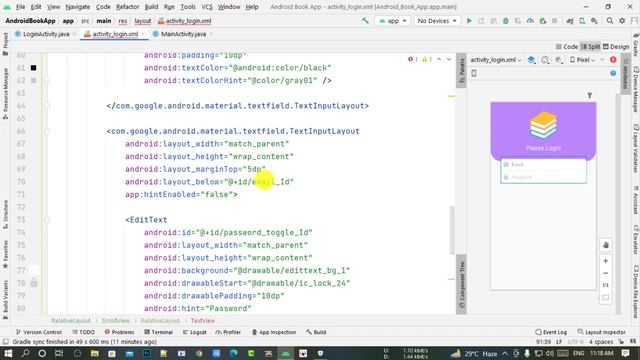Open the App Inspection tool window

point(273,332)
